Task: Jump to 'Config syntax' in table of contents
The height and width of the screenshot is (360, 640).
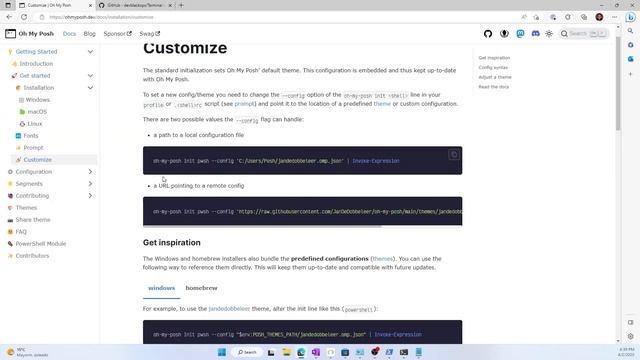Action: click(x=493, y=67)
